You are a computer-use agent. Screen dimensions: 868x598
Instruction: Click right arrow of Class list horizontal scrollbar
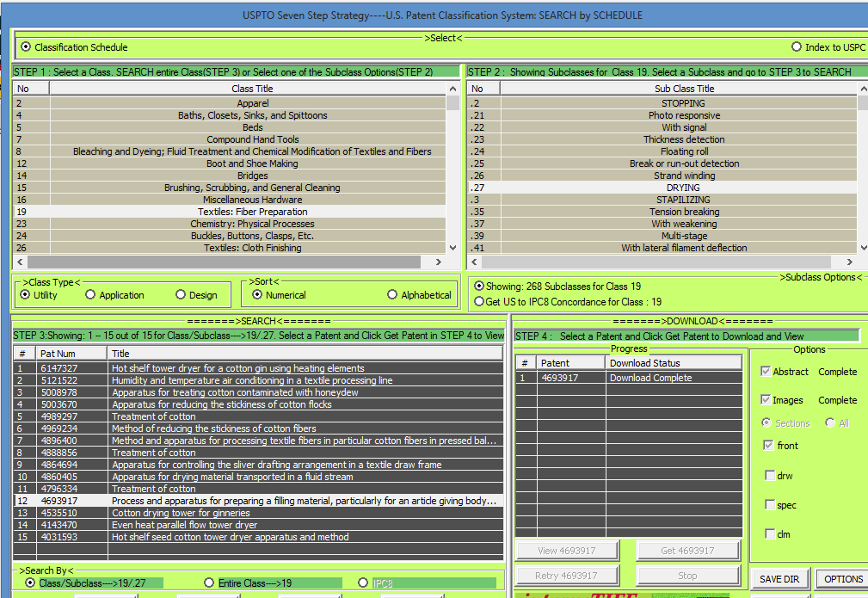439,262
